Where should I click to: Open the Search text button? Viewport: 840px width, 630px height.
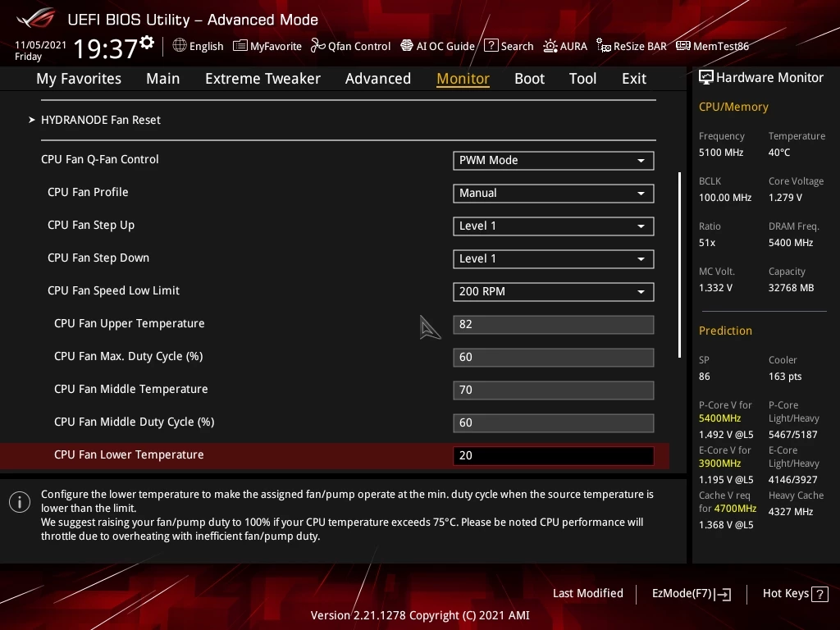(517, 46)
